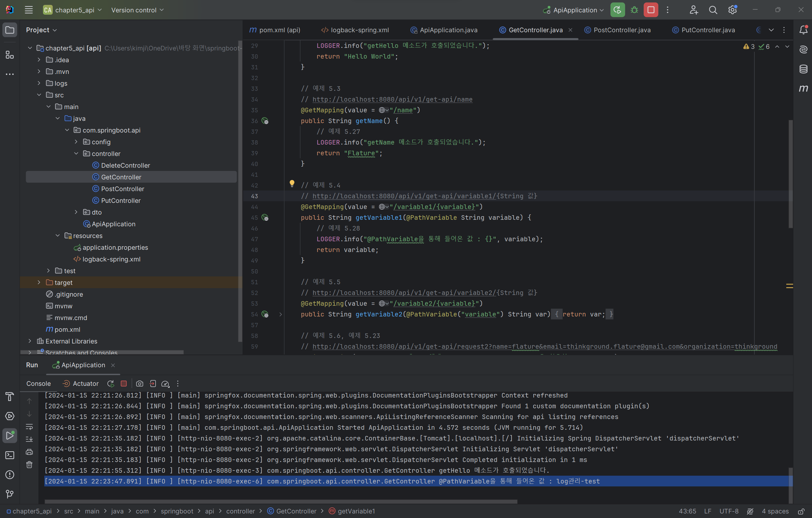Viewport: 812px width, 518px height.
Task: Click the Debug ApiApplication bug icon
Action: tap(634, 10)
